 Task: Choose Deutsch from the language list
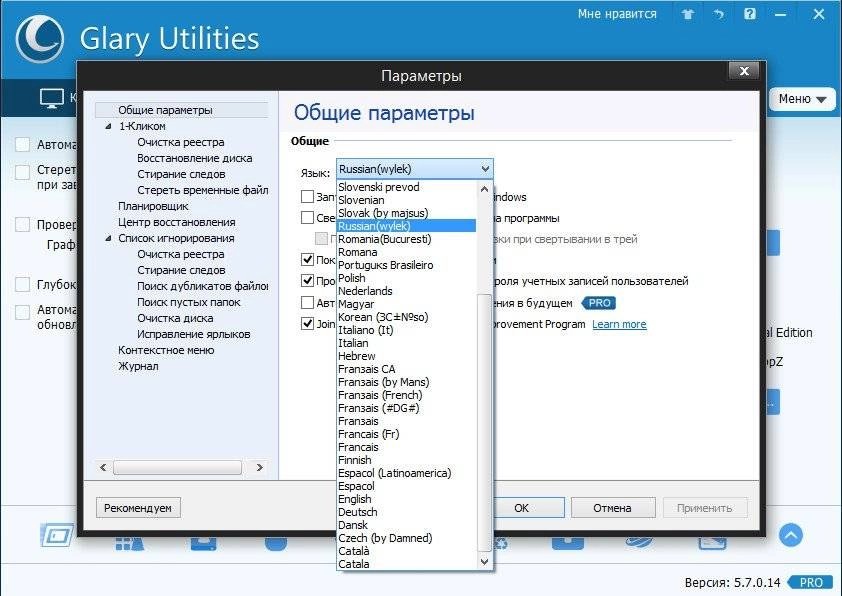[358, 512]
